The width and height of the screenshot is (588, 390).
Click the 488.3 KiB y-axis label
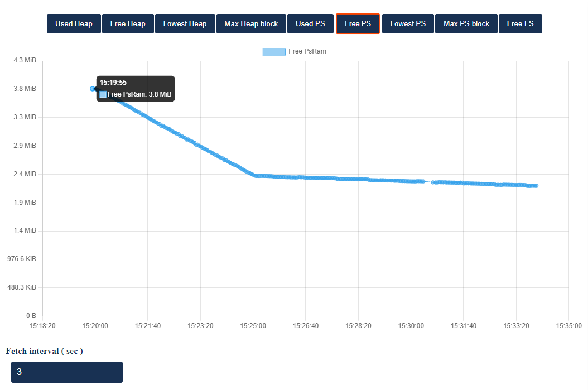[x=22, y=287]
